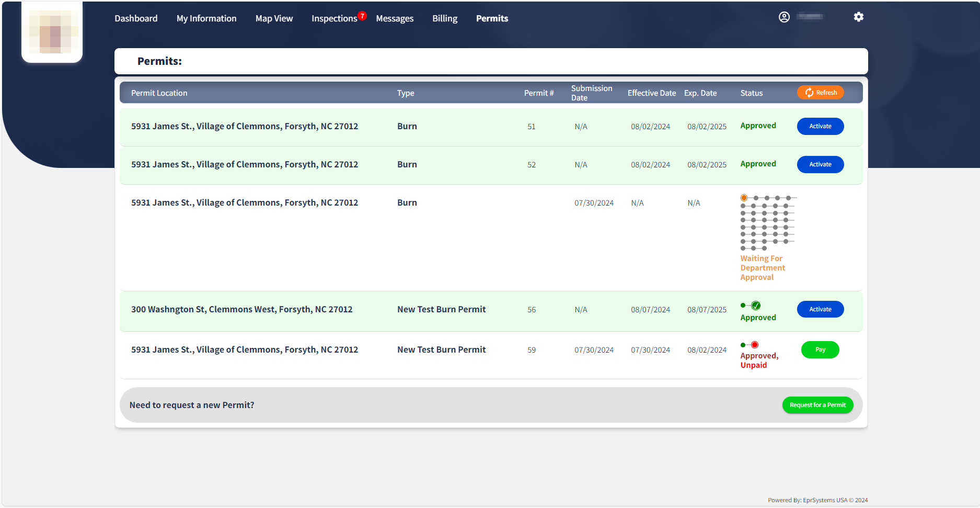Go to My Information page
The image size is (980, 508).
[x=206, y=18]
